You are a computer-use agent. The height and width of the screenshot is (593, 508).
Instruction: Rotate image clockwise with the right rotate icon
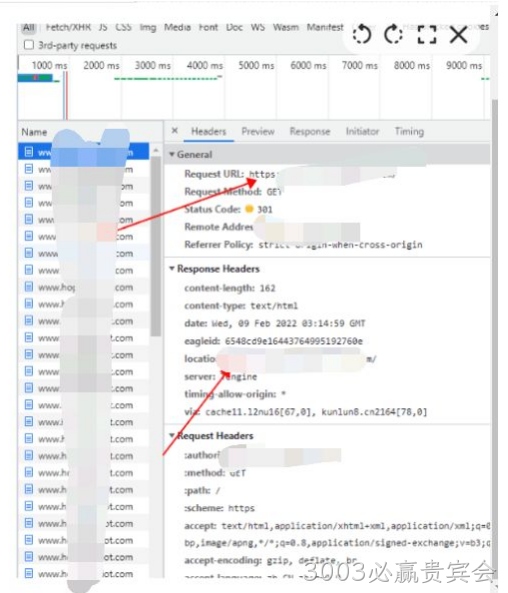394,34
